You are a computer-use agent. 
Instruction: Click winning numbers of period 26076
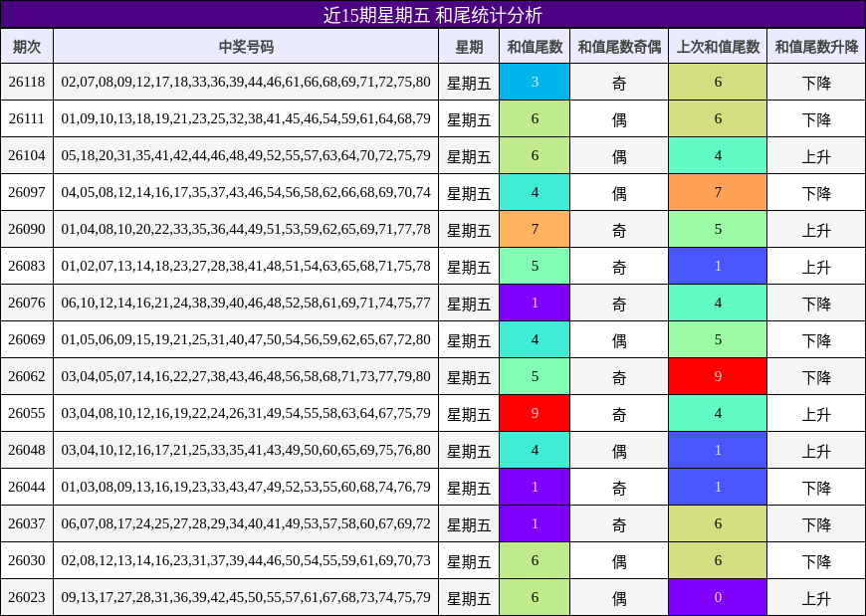click(x=246, y=303)
